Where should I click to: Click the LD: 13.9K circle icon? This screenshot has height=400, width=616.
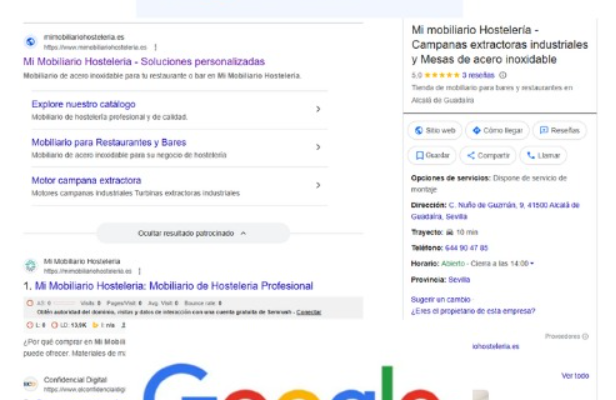click(x=55, y=325)
